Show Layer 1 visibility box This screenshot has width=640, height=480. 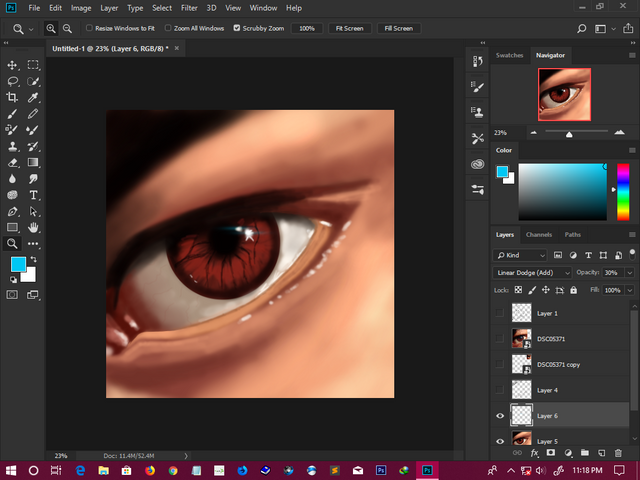[500, 313]
